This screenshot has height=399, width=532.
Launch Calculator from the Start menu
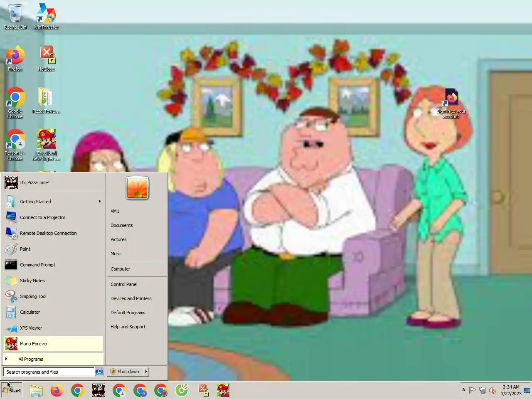click(54, 312)
